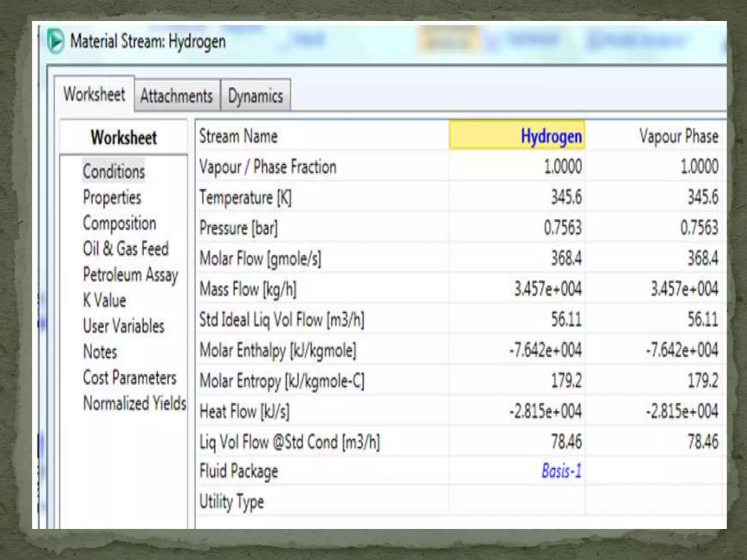Viewport: 747px width, 560px height.
Task: Select User Variables in the list
Action: pyautogui.click(x=124, y=326)
